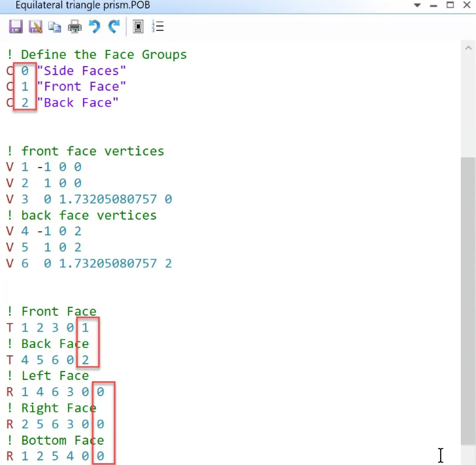Undo last edit with blue arrow
476x465 pixels.
(94, 26)
